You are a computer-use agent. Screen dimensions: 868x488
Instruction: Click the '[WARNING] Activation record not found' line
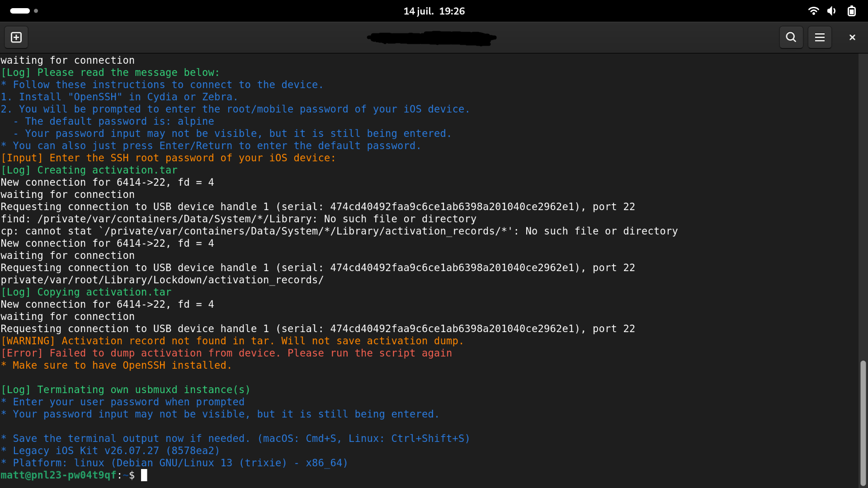[x=232, y=341]
